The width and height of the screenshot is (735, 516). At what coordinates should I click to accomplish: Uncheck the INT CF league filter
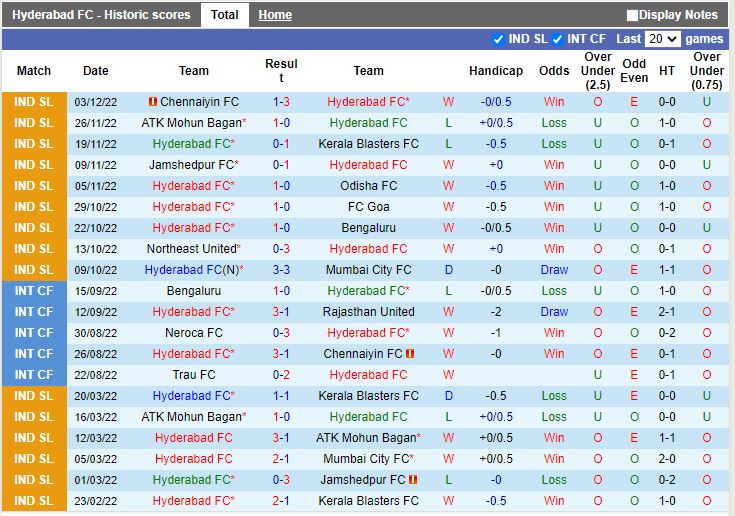point(558,39)
